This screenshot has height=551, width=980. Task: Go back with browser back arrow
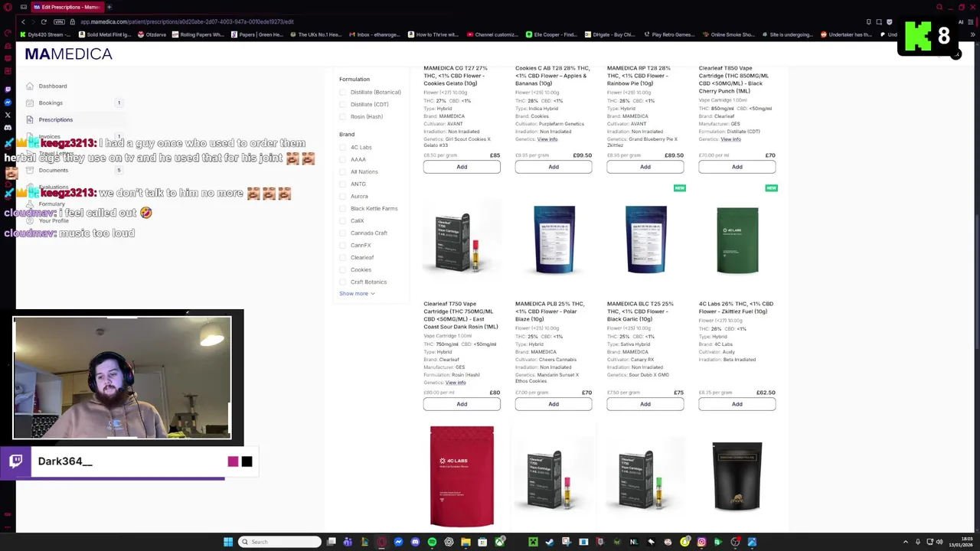23,21
